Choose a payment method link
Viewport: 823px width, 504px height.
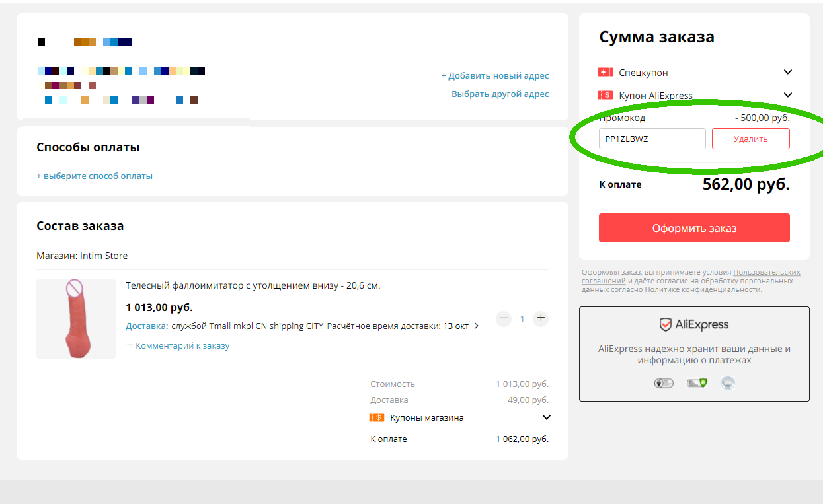pyautogui.click(x=95, y=176)
